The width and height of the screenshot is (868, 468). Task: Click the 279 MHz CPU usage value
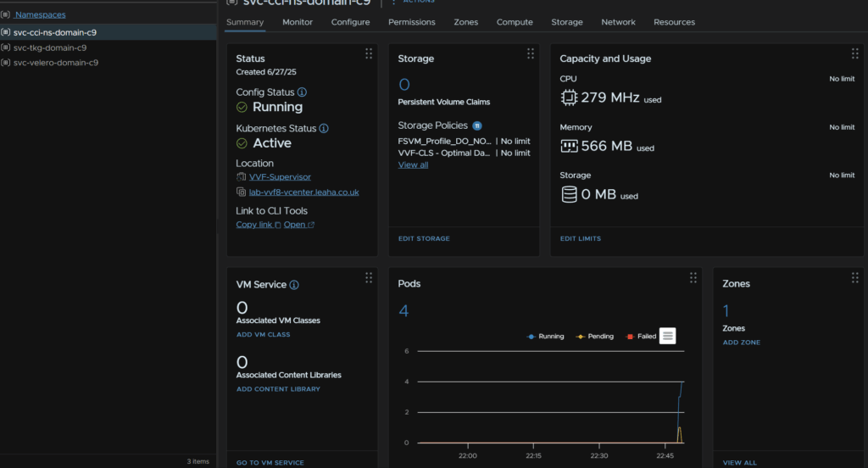(x=610, y=97)
